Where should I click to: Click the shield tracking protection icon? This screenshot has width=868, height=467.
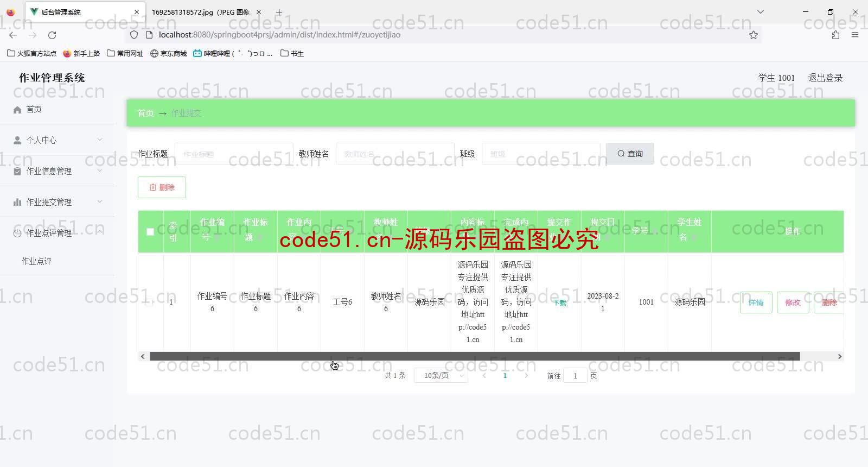[x=134, y=35]
